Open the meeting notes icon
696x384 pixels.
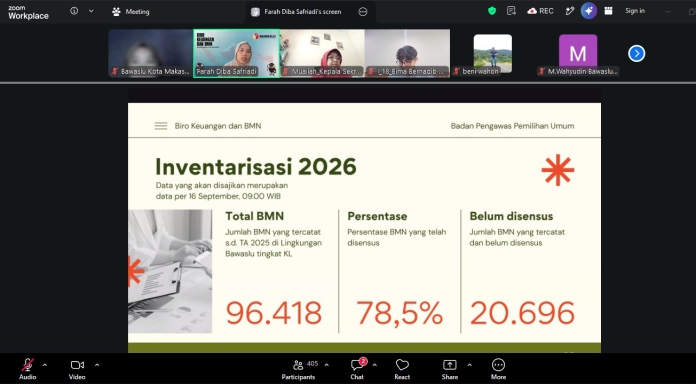click(x=511, y=11)
